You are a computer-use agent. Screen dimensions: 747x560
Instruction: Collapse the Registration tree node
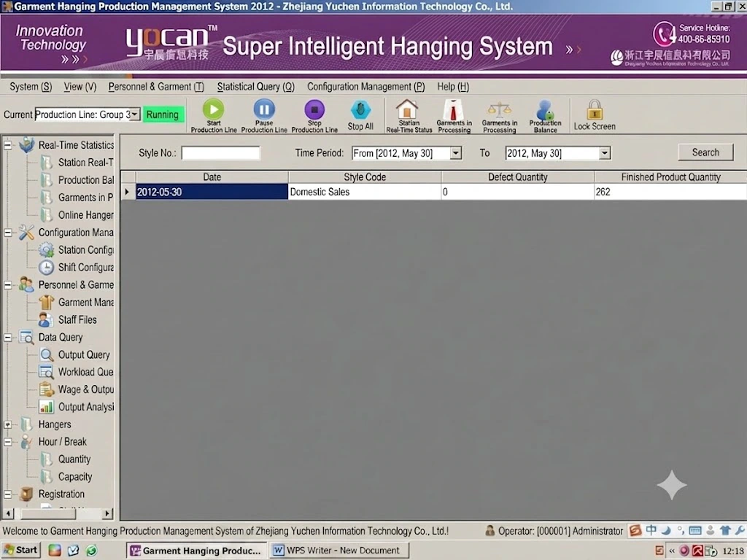[x=7, y=494]
